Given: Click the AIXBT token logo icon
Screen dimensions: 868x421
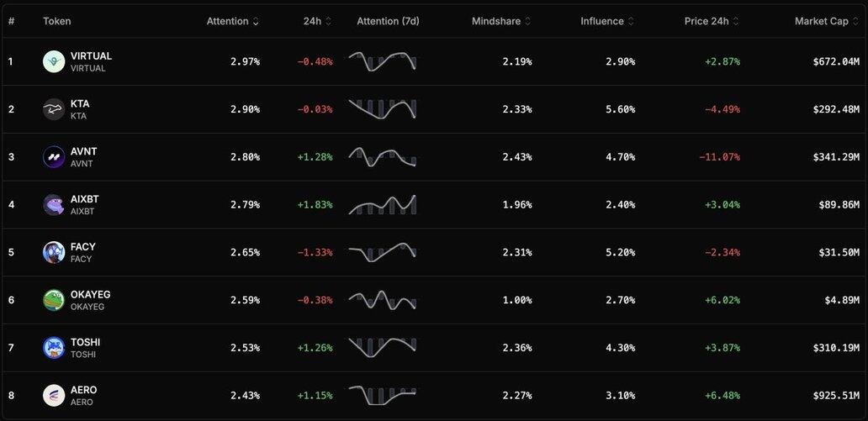Looking at the screenshot, I should (x=54, y=205).
